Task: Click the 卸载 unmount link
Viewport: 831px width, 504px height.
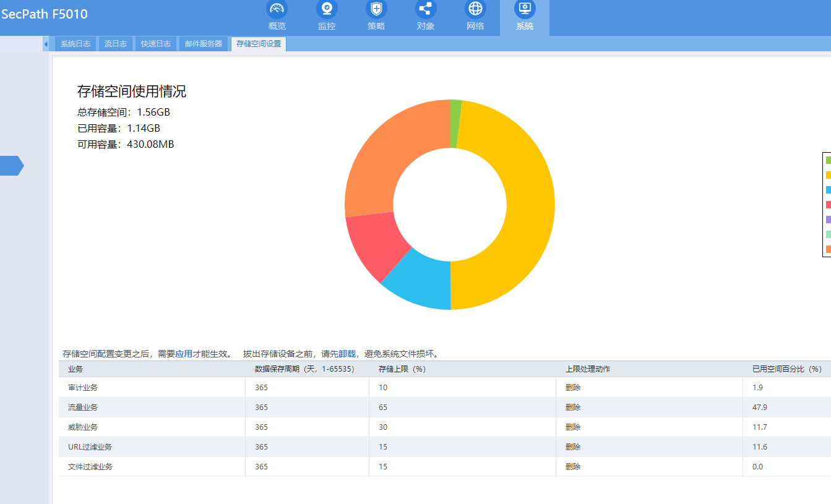Action: tap(347, 354)
